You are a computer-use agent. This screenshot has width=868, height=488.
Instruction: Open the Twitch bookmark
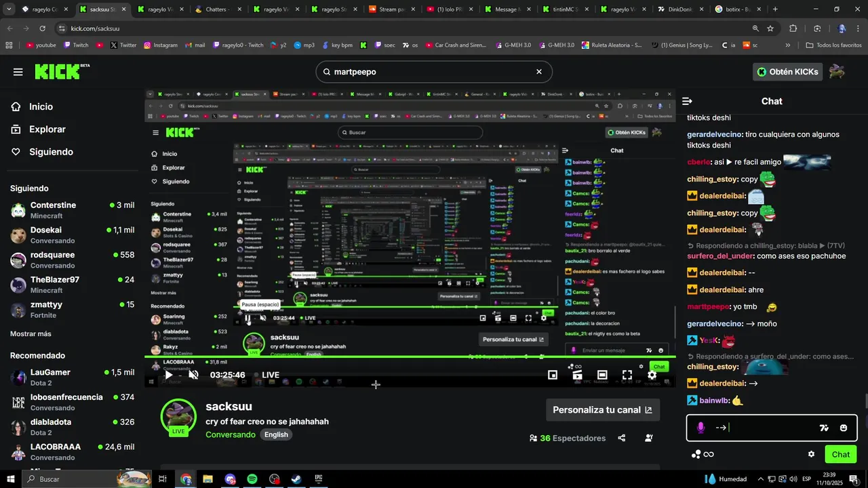(x=76, y=45)
